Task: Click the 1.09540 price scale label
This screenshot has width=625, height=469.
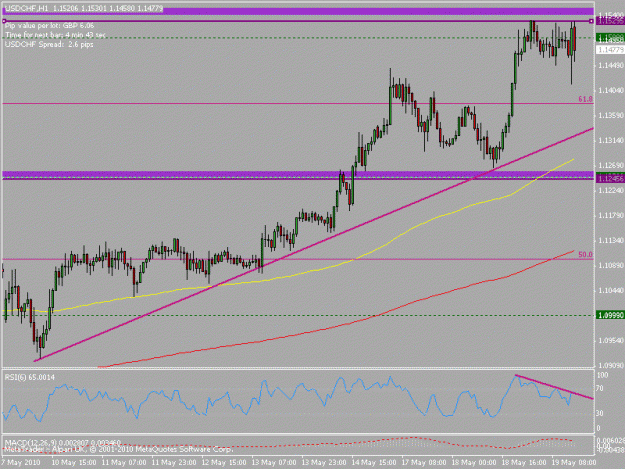Action: [611, 340]
